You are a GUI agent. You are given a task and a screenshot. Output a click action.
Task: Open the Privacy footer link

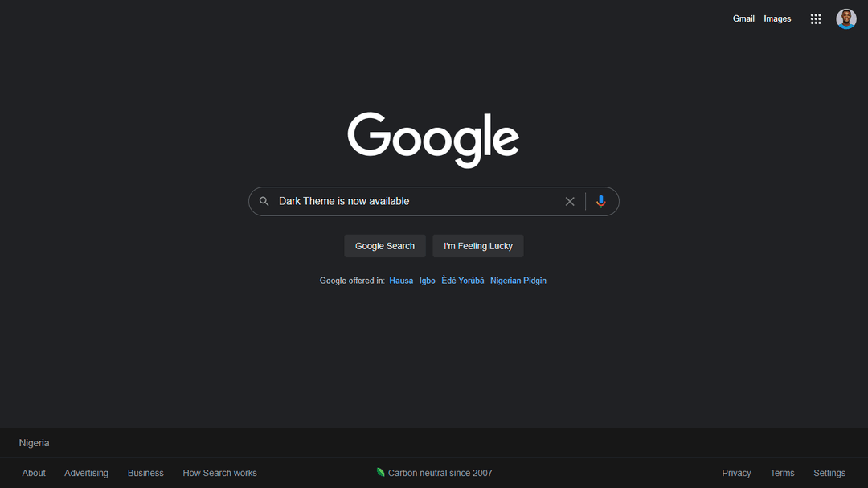click(736, 473)
